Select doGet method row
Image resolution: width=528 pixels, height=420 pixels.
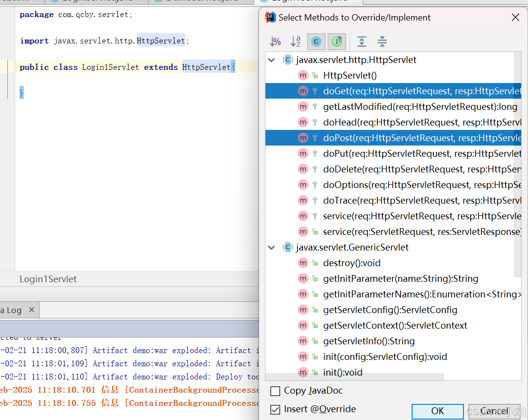point(393,91)
